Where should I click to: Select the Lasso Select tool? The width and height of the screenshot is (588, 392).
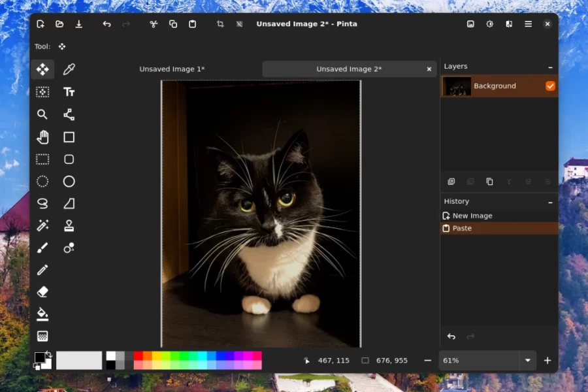pyautogui.click(x=42, y=203)
